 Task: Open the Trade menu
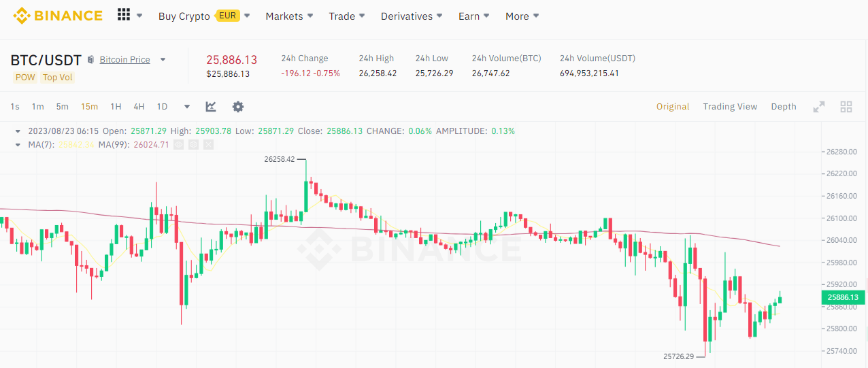pyautogui.click(x=347, y=16)
